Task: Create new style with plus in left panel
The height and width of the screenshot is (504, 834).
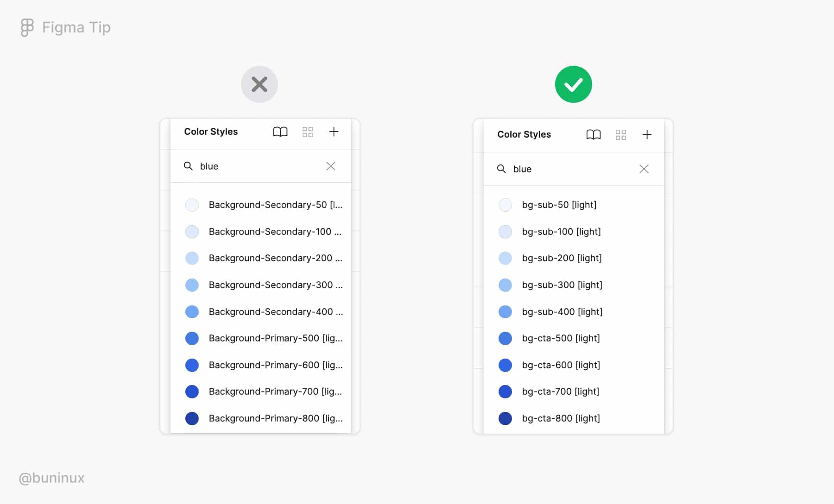Action: click(x=334, y=132)
